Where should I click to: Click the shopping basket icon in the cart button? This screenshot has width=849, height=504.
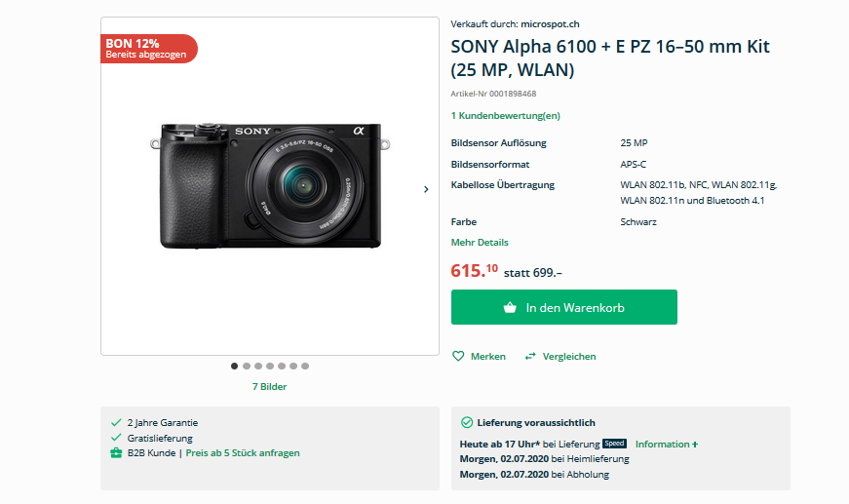pos(510,307)
